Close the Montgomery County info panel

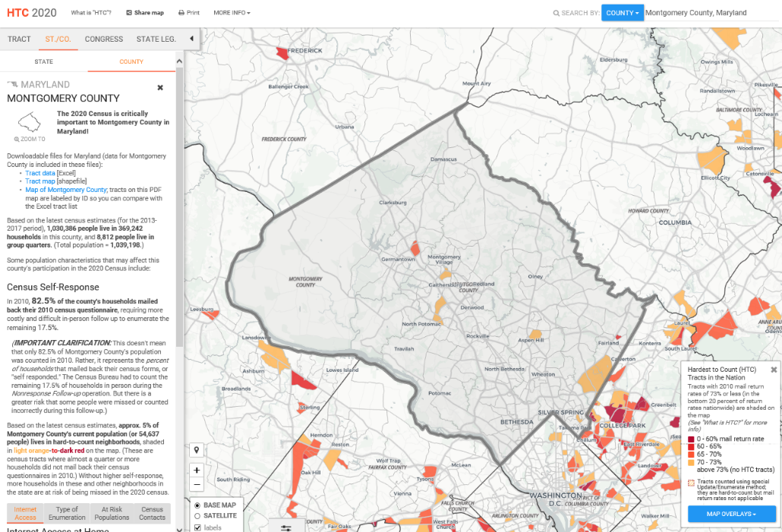click(x=160, y=87)
